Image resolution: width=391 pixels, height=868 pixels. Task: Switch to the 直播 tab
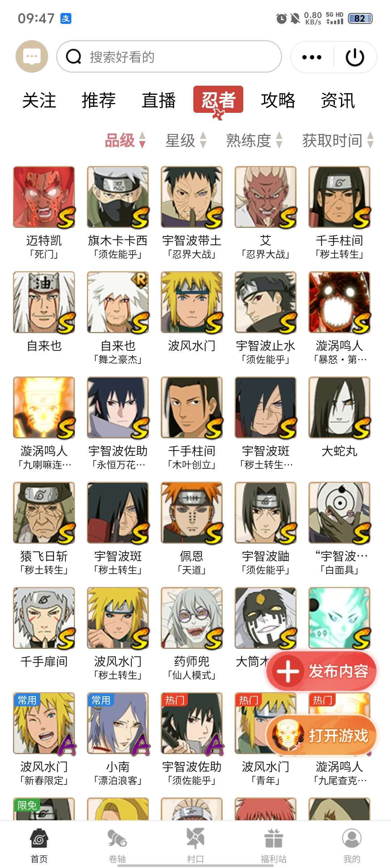point(159,100)
